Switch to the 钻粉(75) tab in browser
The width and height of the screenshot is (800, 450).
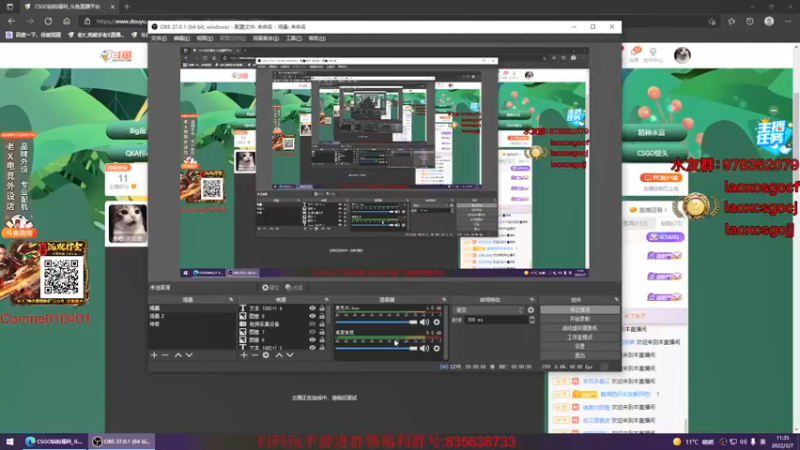tap(671, 223)
